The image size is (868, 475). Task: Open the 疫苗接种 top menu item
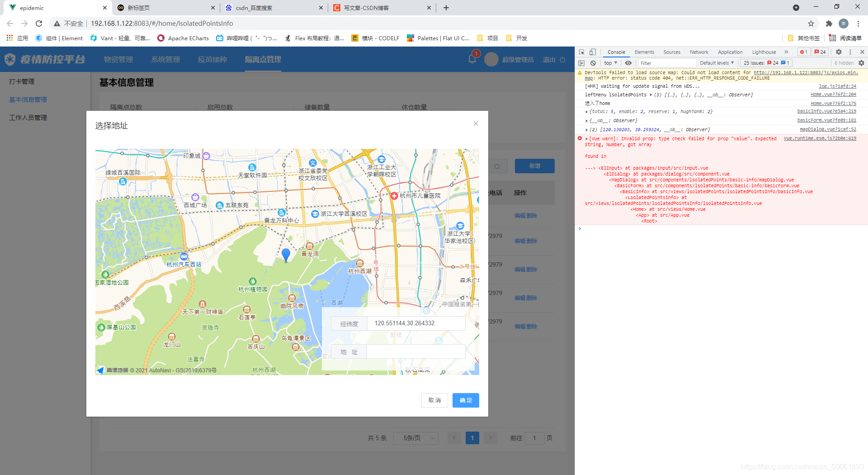point(212,59)
